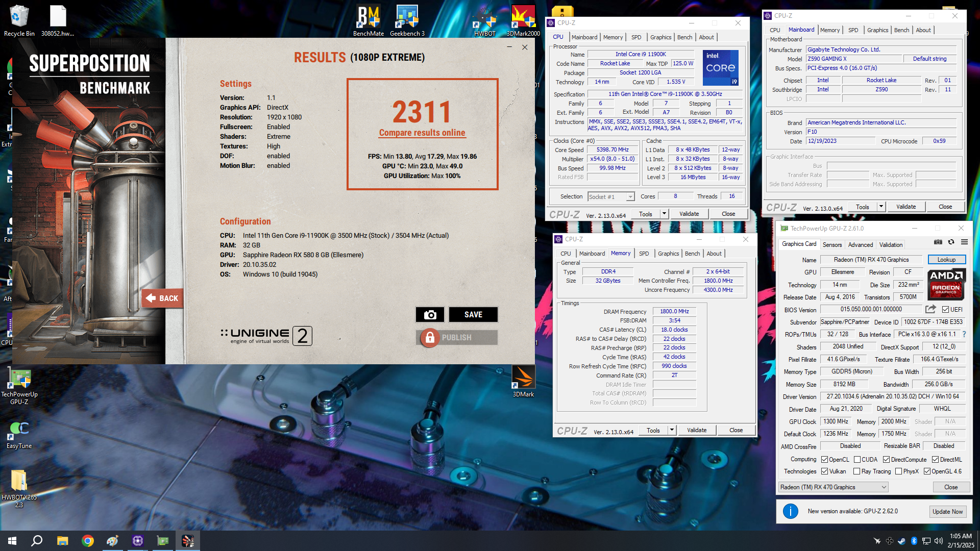The width and height of the screenshot is (980, 551).
Task: Click BACK button in Superposition
Action: pyautogui.click(x=162, y=298)
